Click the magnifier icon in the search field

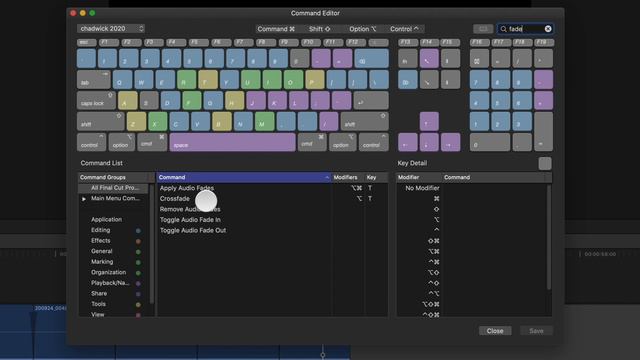[503, 29]
